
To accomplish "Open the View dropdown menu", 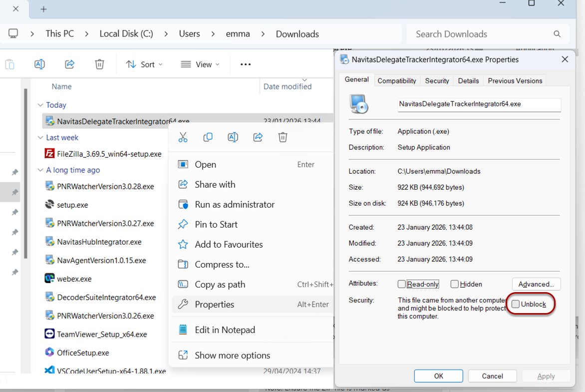I will point(200,64).
